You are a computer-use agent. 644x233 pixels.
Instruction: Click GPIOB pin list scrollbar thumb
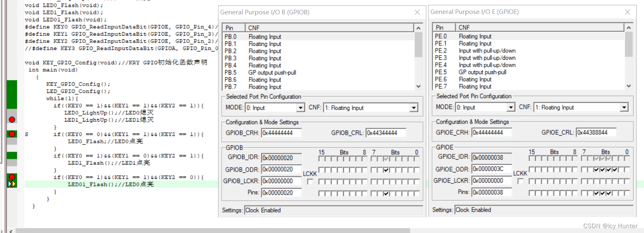click(x=419, y=45)
